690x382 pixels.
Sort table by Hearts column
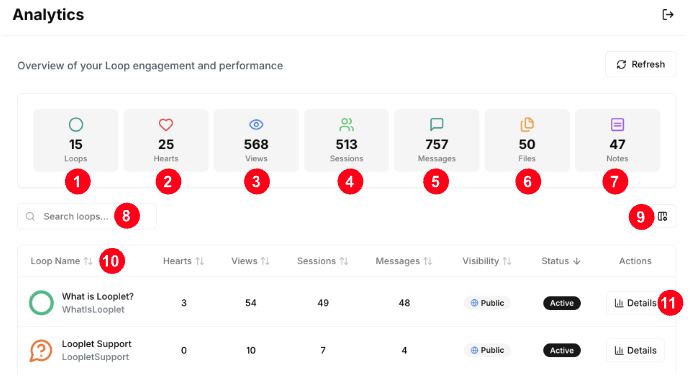[x=183, y=261]
